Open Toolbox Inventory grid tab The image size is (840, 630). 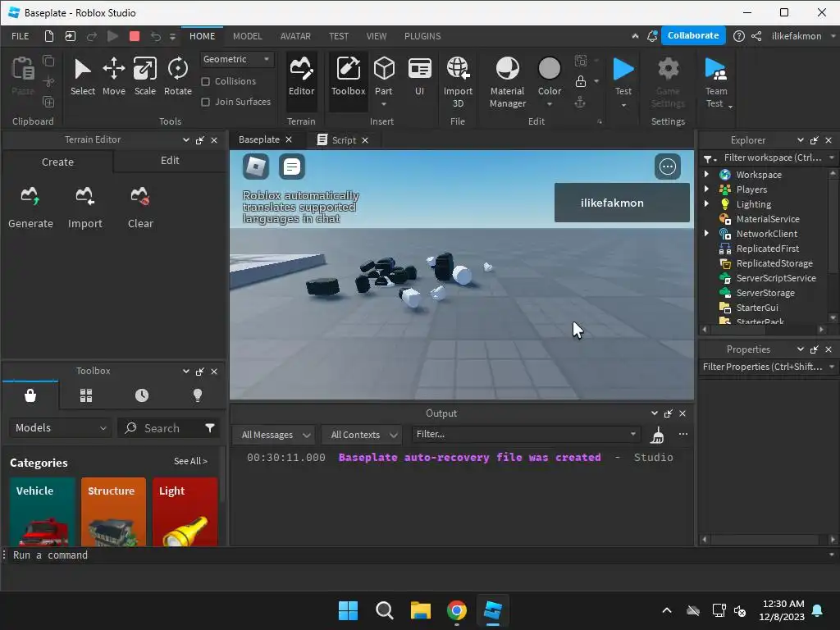(85, 395)
